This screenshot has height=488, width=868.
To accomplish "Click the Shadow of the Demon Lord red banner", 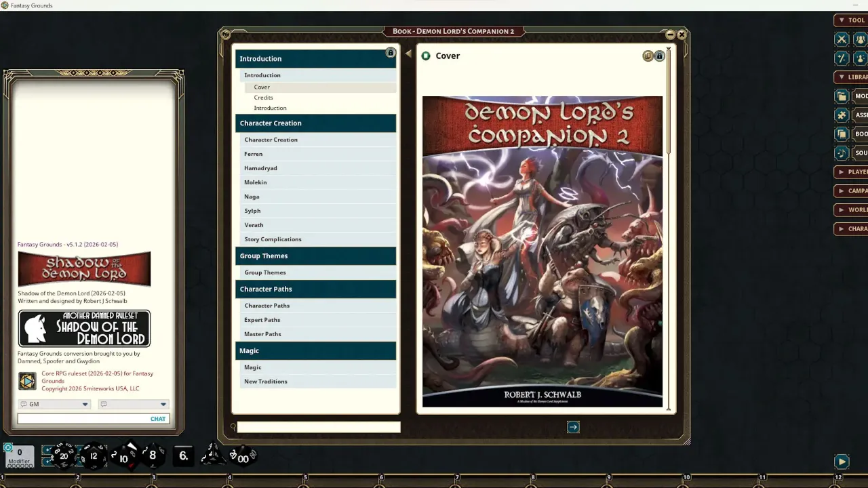I will coord(84,268).
